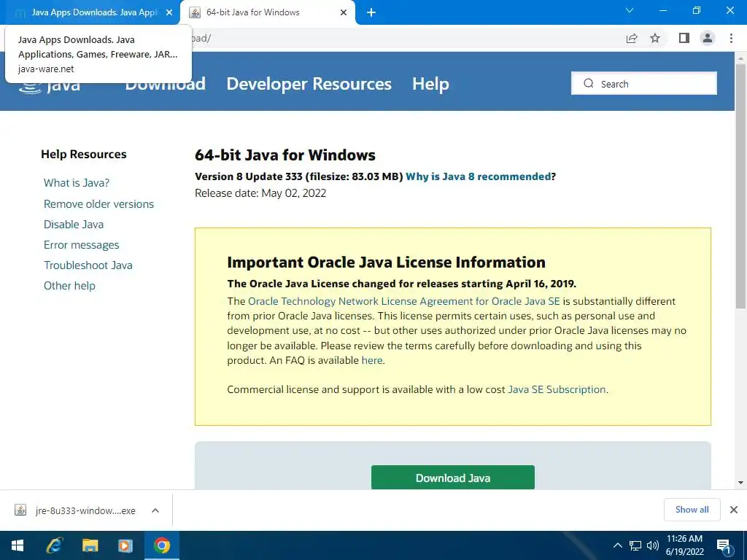
Task: Expand the jre-8u333 download options chevron
Action: pos(155,510)
